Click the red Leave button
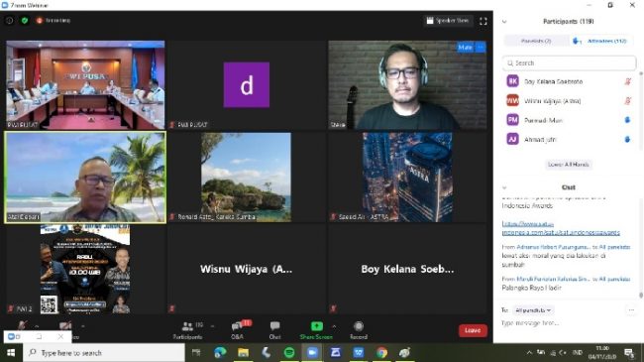 coord(473,330)
